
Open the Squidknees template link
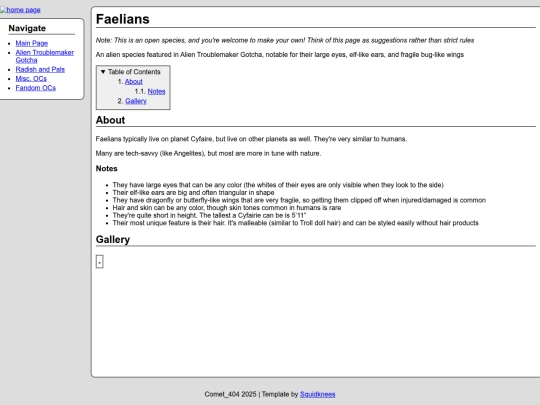pyautogui.click(x=318, y=394)
